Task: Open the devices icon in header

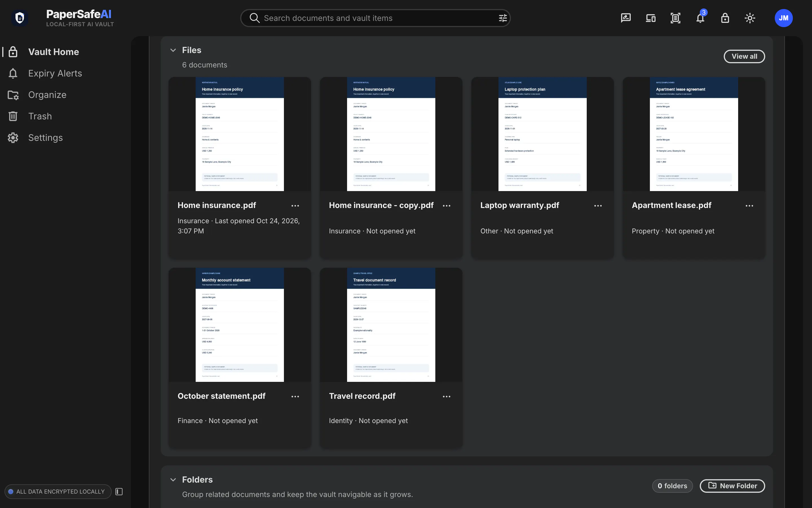Action: [x=651, y=18]
